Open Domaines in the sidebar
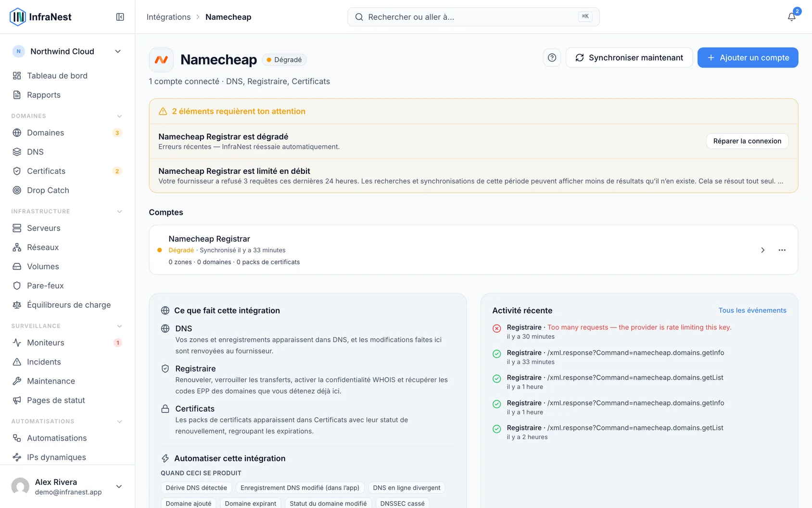Screen dimensions: 812x508 pos(67,132)
